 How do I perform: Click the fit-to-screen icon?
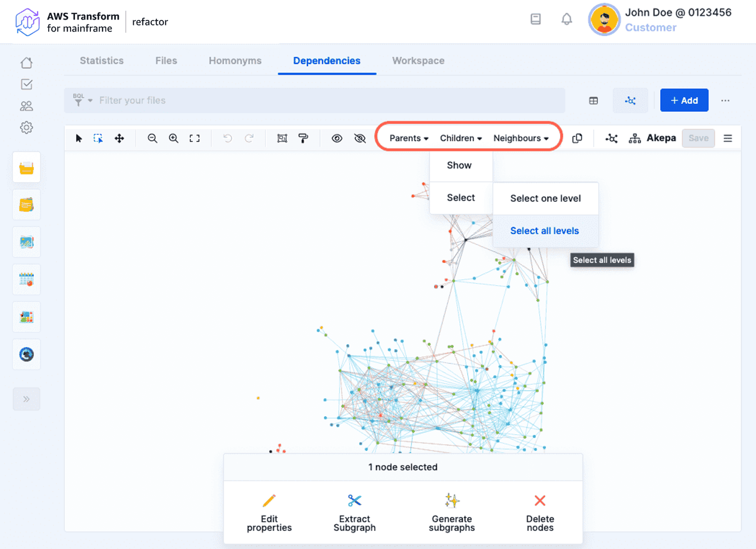[194, 138]
